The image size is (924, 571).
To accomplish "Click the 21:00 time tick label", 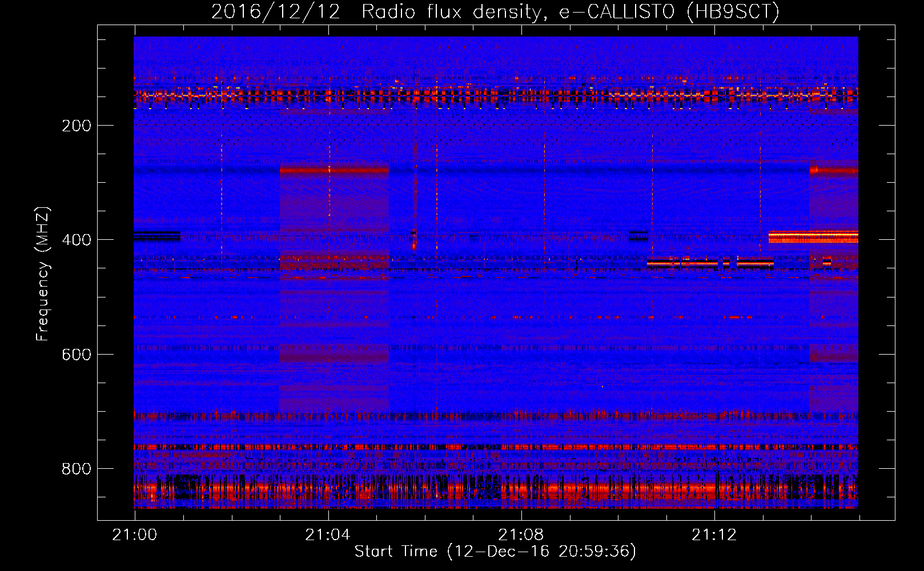I will point(135,535).
